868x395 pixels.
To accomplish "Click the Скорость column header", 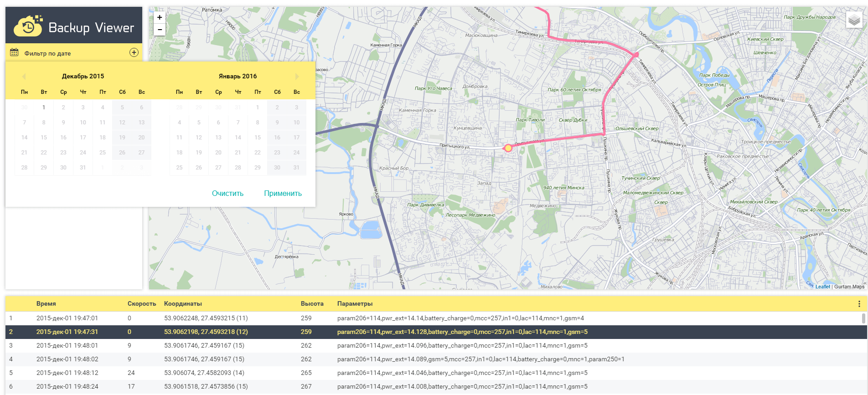I will (141, 304).
